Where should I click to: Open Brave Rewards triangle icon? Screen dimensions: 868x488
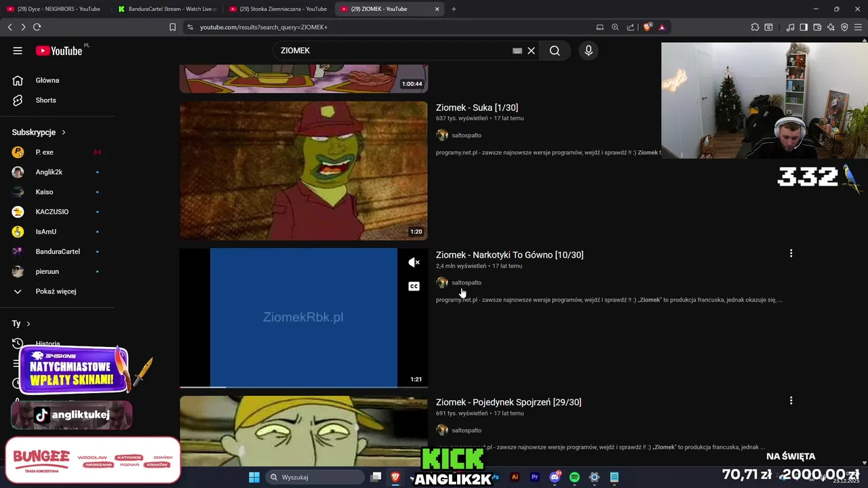pos(662,27)
